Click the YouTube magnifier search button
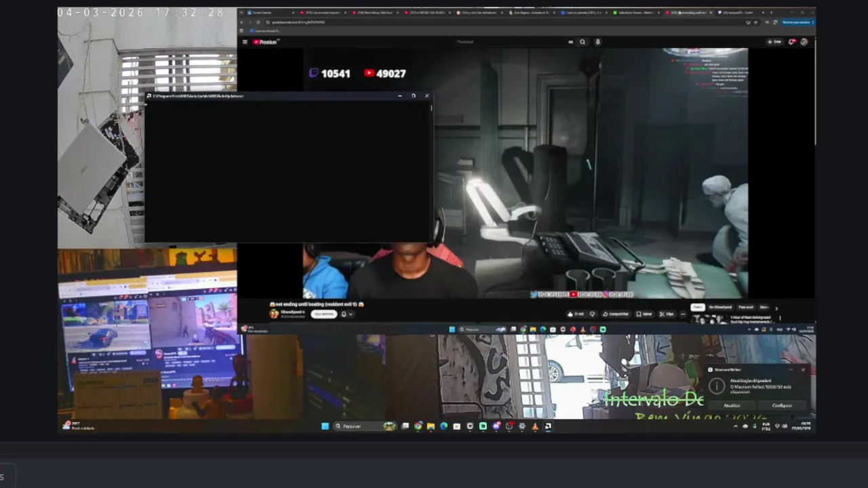 [x=582, y=42]
